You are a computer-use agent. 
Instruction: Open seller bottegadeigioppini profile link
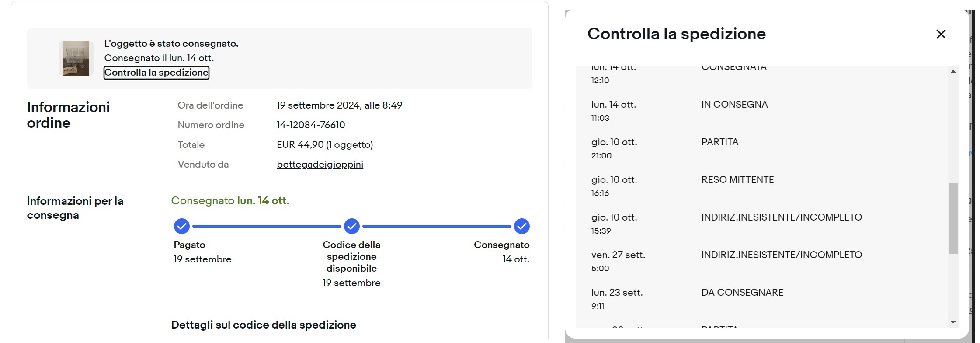(x=320, y=164)
